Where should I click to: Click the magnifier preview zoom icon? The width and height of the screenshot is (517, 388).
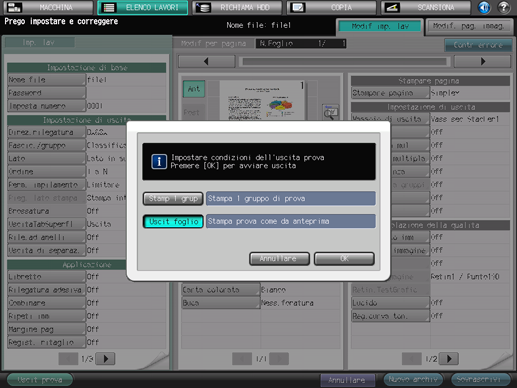click(x=331, y=112)
